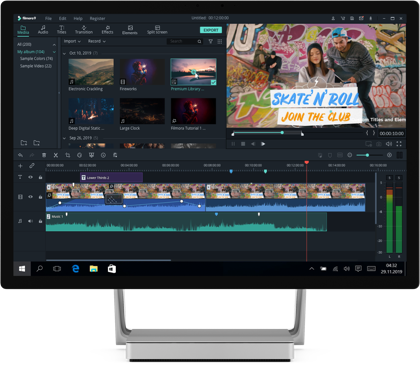The height and width of the screenshot is (365, 420).
Task: Mute the Music 1 audio track
Action: (30, 221)
